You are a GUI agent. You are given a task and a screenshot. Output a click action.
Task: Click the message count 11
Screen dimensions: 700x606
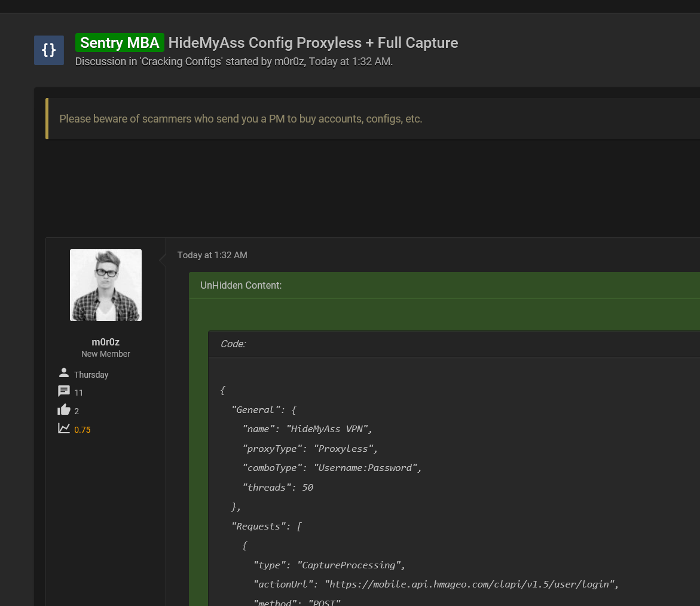(x=78, y=393)
